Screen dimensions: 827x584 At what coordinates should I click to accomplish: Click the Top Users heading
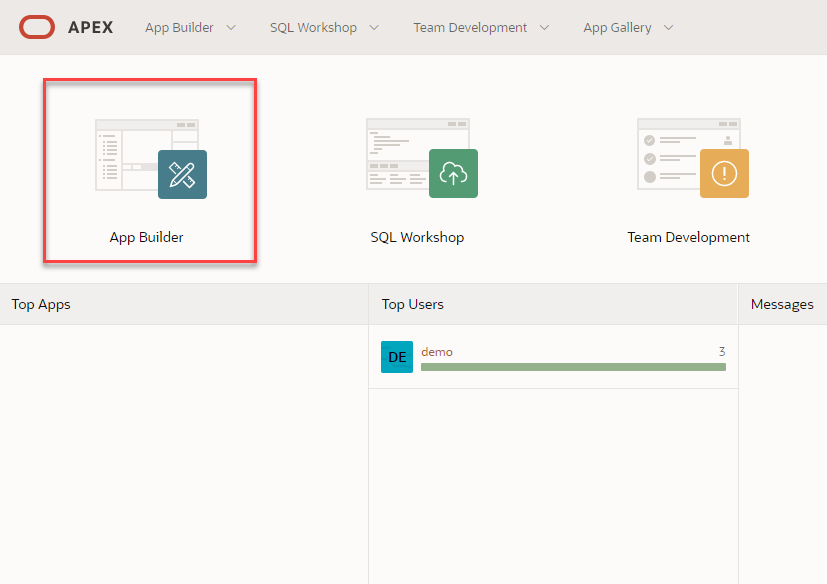(x=412, y=304)
